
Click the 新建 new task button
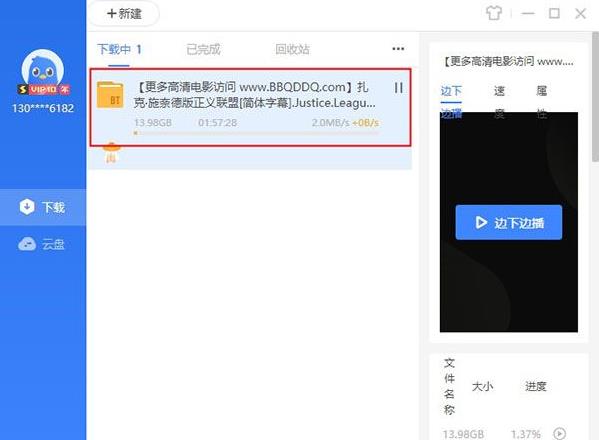point(125,14)
